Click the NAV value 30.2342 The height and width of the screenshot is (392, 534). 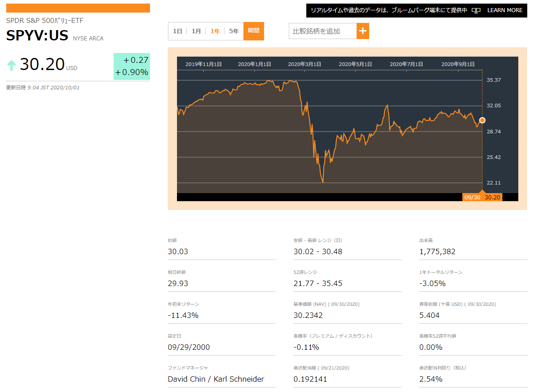coord(308,315)
